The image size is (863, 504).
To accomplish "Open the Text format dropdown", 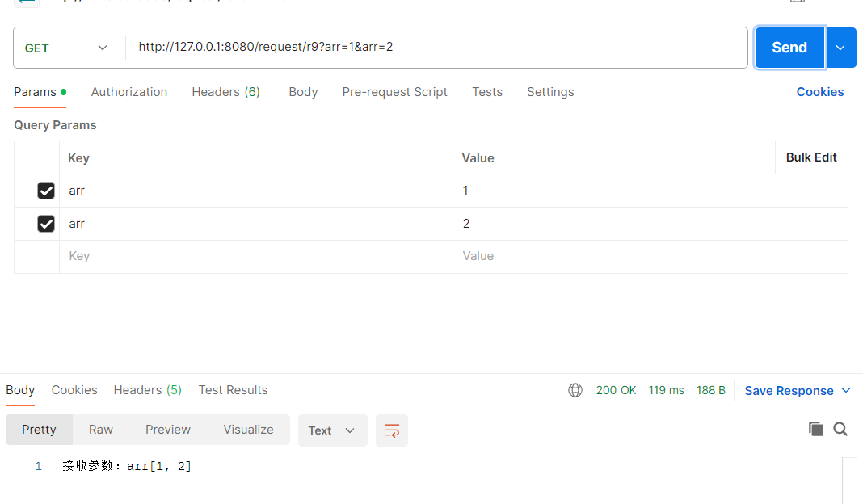I will 332,430.
